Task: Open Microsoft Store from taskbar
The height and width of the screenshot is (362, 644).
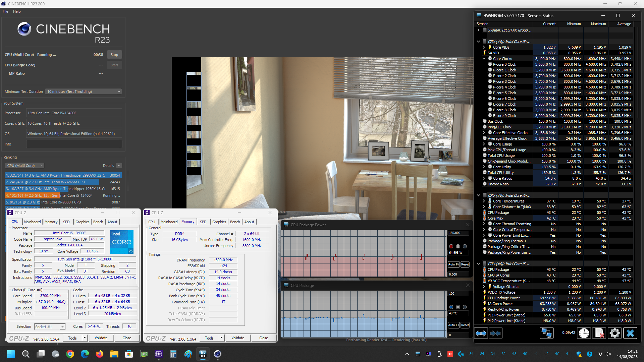Action: point(129,354)
